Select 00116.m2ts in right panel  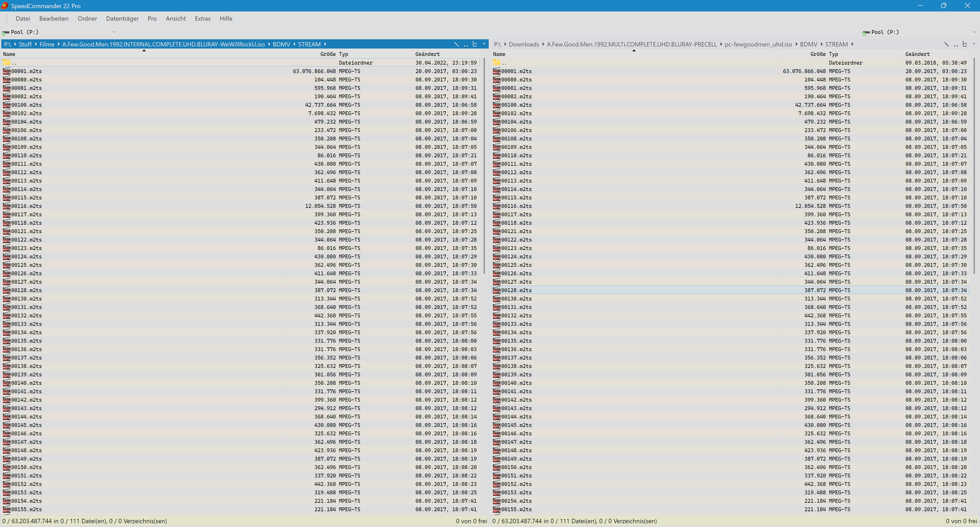(516, 206)
